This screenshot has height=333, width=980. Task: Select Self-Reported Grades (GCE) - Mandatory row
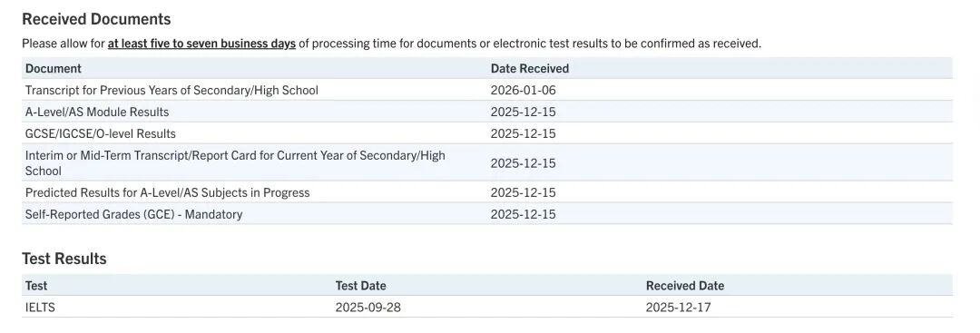pos(487,214)
